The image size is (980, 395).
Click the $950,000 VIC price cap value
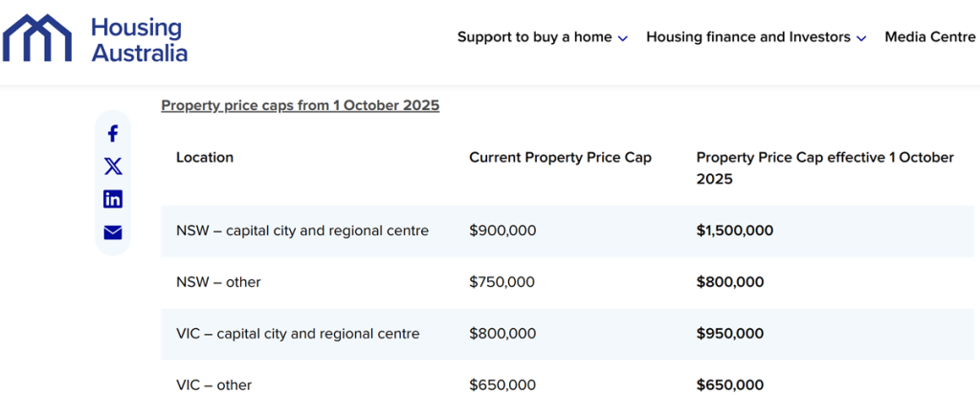[x=729, y=334]
